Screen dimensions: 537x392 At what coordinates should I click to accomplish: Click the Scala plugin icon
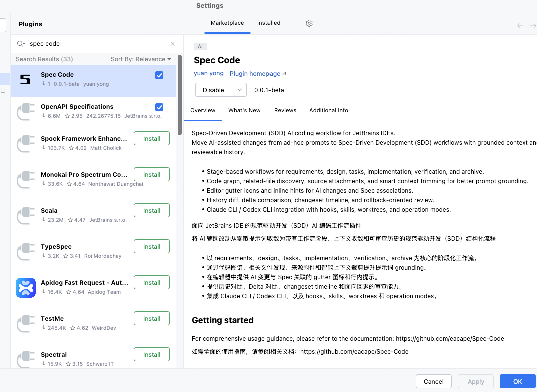coord(25,215)
